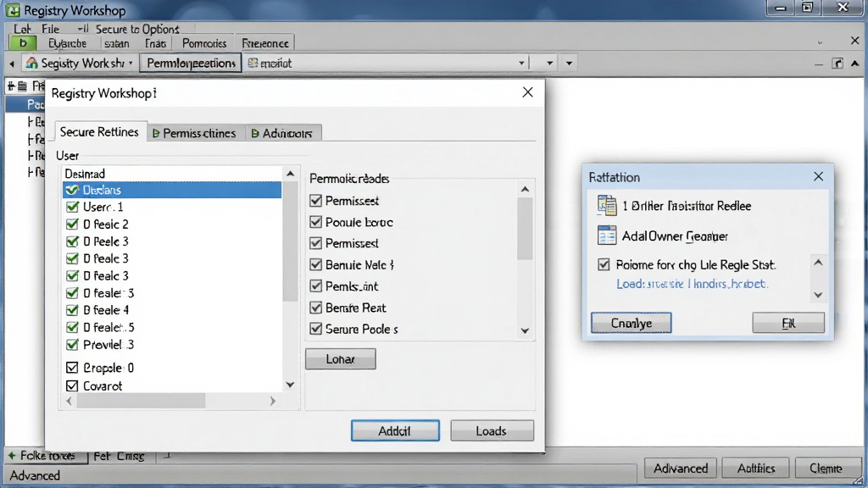Open the second toolbar dropdown arrow
The width and height of the screenshot is (868, 488).
tap(549, 63)
